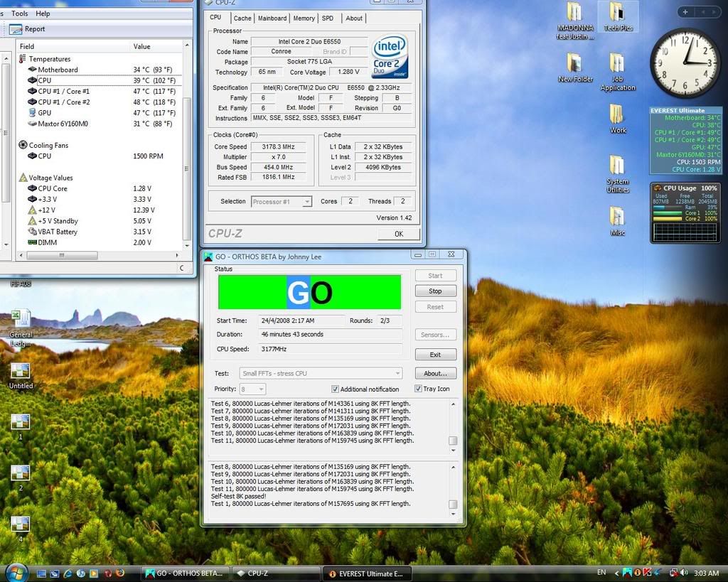Click the OK button in CPU-Z
The width and height of the screenshot is (728, 582).
398,234
